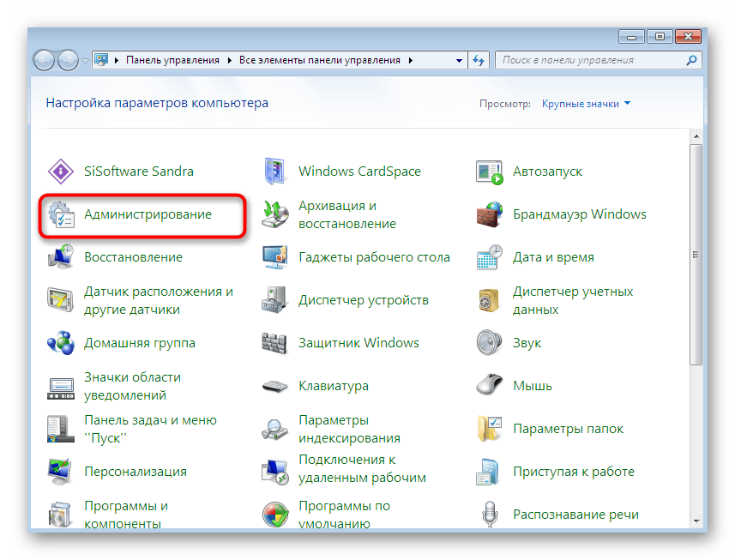Open the Мышь link text
This screenshot has height=560, width=735.
(533, 386)
